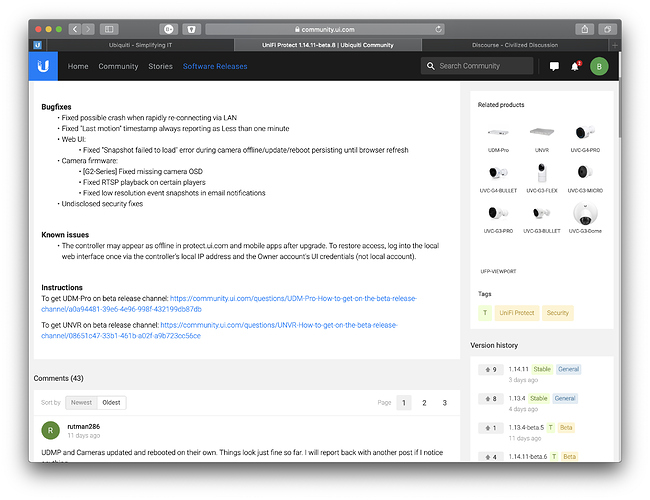
Task: Open the Home nav item
Action: [x=78, y=66]
